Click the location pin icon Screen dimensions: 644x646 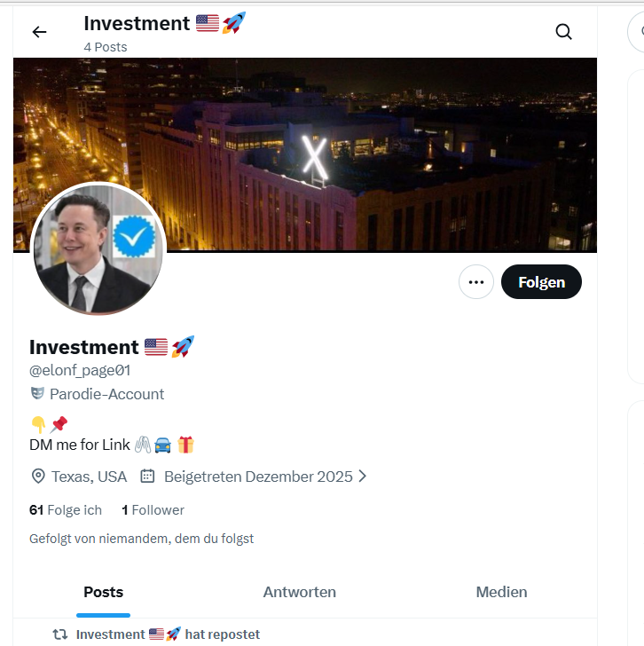click(38, 477)
